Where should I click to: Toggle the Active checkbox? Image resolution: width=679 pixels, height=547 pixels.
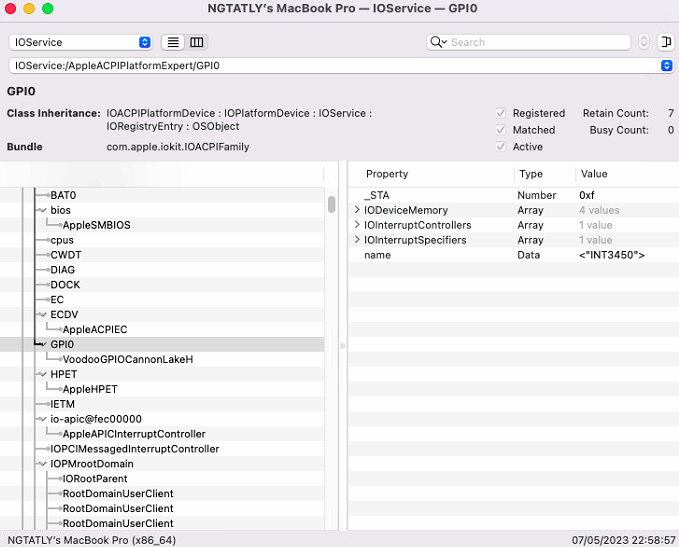pyautogui.click(x=500, y=147)
